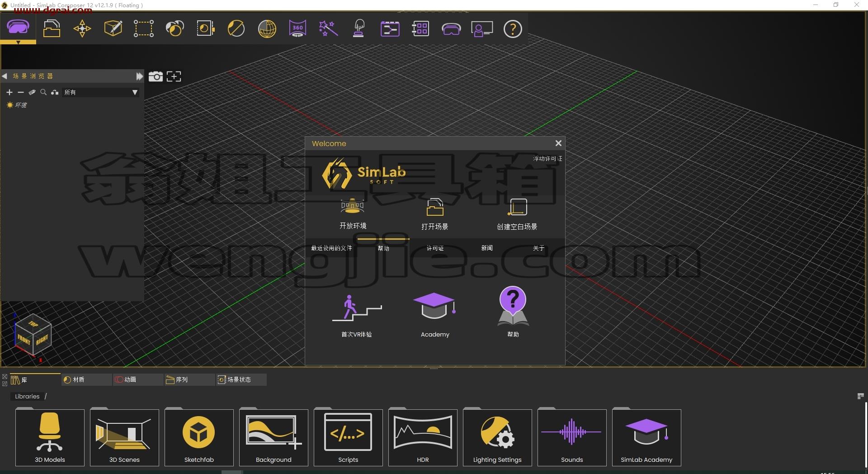This screenshot has width=868, height=474.
Task: Click the Libraries breadcrumb
Action: coord(27,396)
